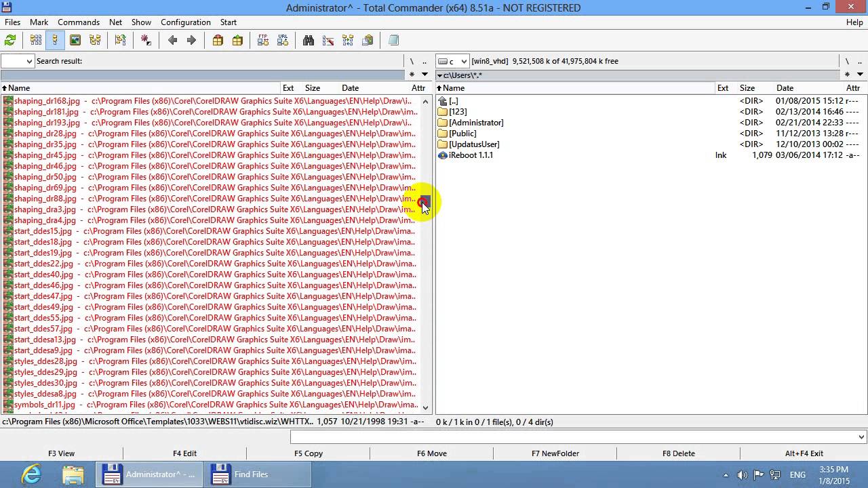Click F8 Delete button
The image size is (868, 488).
(x=679, y=453)
